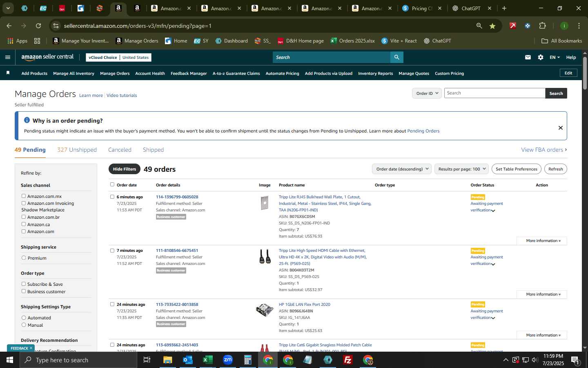Open the HDMI cable product thumbnail
This screenshot has width=588, height=368.
coord(265,256)
